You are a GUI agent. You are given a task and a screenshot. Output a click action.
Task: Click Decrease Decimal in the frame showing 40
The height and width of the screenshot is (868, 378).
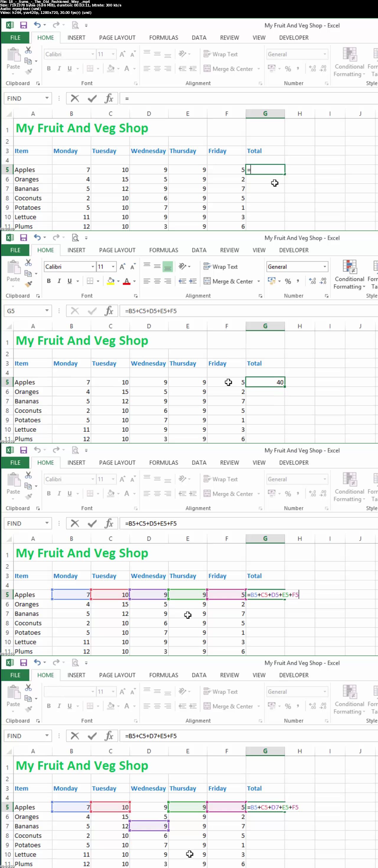(x=323, y=281)
